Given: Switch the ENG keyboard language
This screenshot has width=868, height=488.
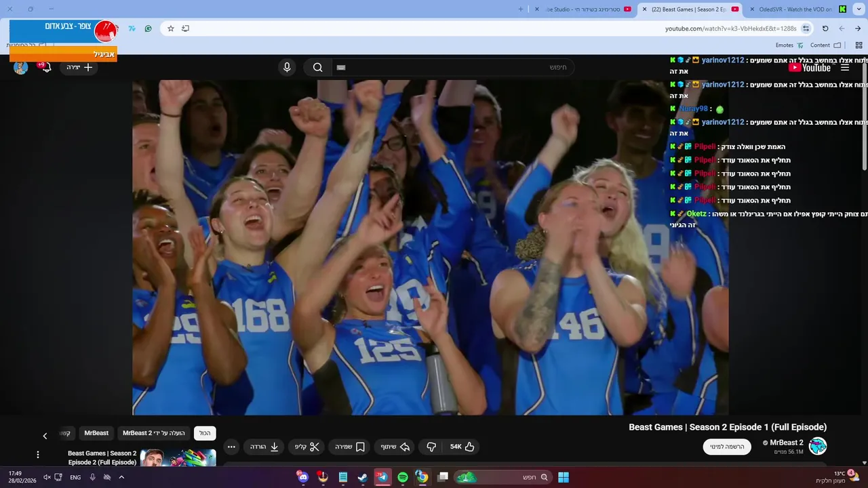Looking at the screenshot, I should pyautogui.click(x=75, y=477).
